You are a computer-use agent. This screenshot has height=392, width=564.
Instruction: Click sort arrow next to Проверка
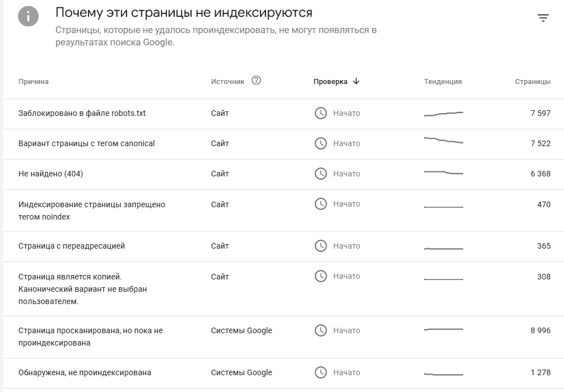pos(356,81)
